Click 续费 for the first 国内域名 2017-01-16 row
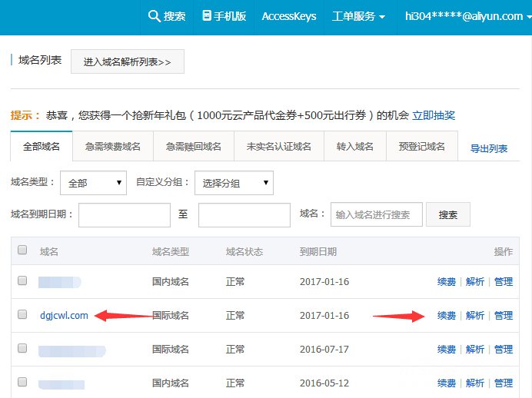532x398 pixels. tap(447, 282)
